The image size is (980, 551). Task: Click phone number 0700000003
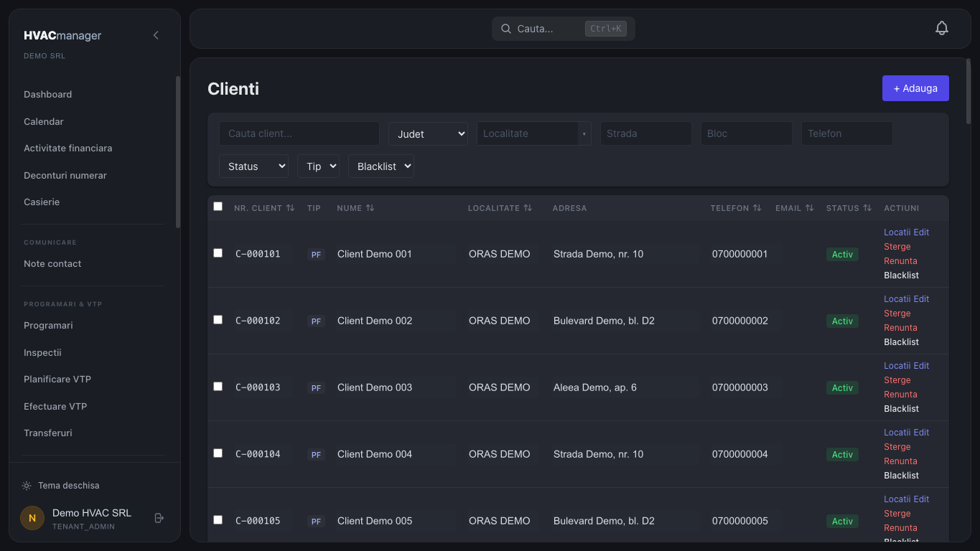point(740,387)
